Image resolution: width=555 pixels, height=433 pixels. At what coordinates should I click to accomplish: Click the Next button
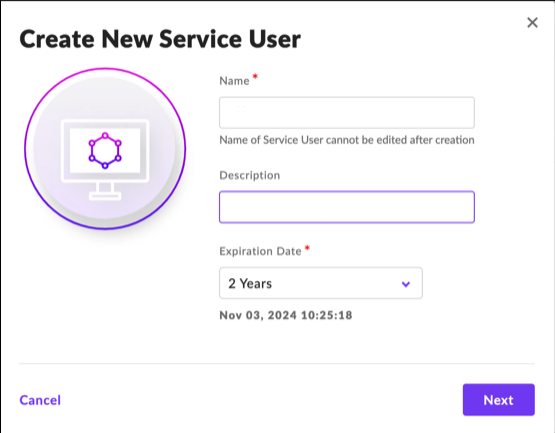pos(499,400)
